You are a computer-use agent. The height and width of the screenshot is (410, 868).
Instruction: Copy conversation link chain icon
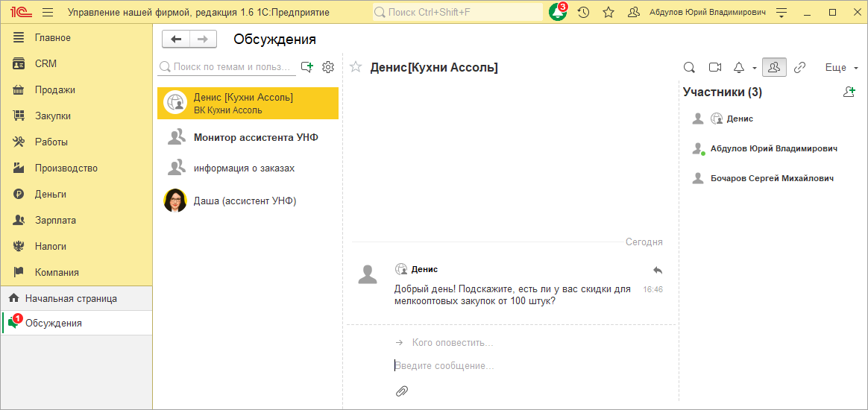[x=799, y=68]
